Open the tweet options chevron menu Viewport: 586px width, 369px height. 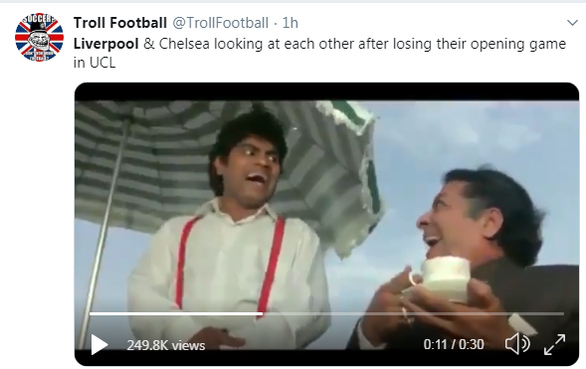pos(572,23)
